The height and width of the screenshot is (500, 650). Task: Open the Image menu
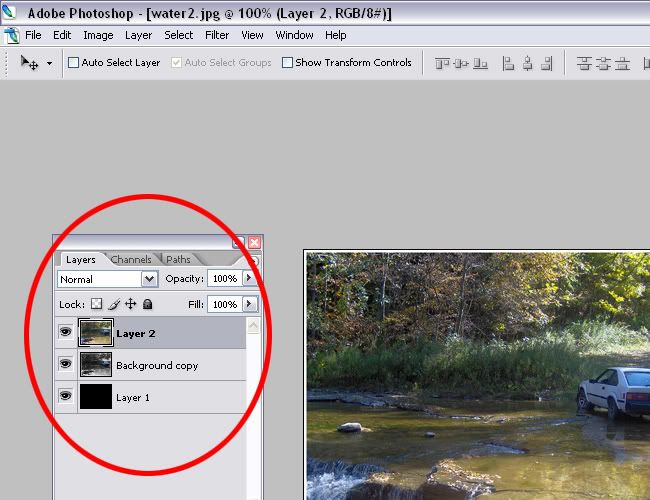pyautogui.click(x=98, y=35)
